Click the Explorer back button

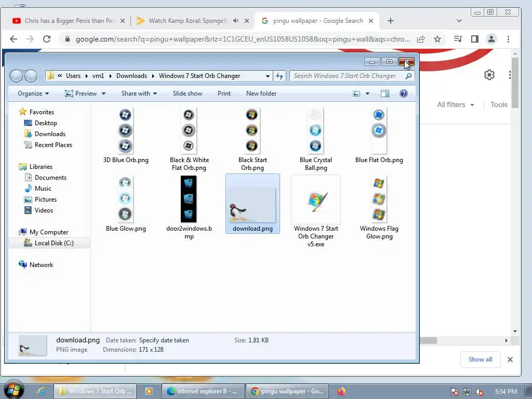pyautogui.click(x=16, y=76)
